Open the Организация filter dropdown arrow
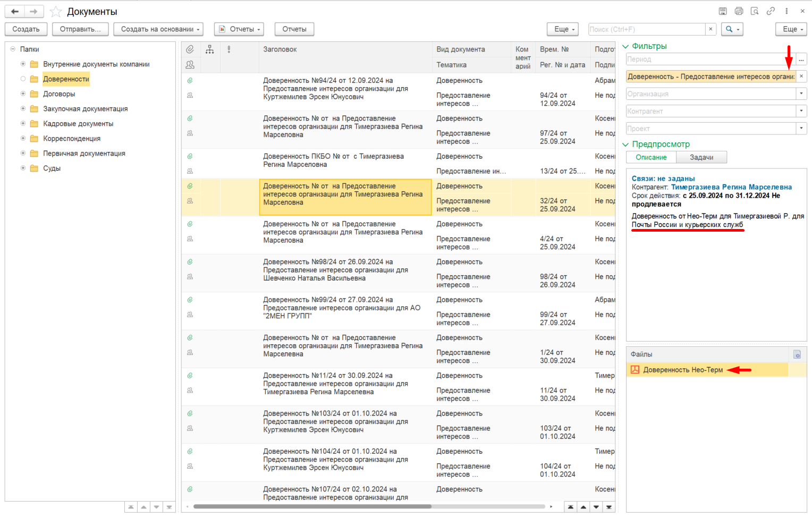Image resolution: width=812 pixels, height=518 pixels. (801, 94)
